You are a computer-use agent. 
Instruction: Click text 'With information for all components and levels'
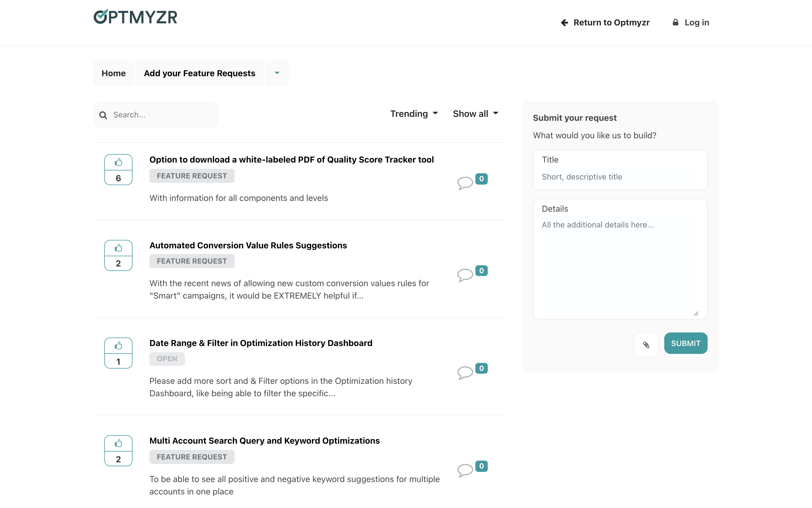pos(239,198)
